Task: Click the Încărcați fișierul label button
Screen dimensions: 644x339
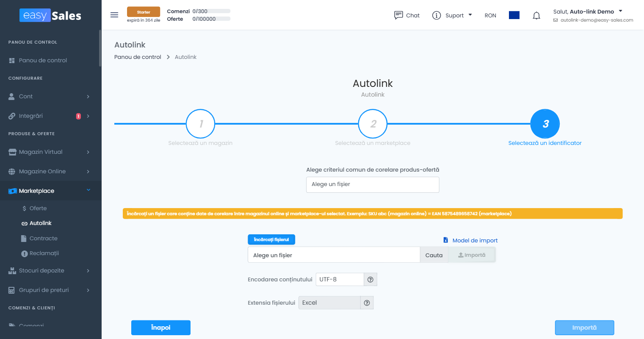Action: [271, 240]
